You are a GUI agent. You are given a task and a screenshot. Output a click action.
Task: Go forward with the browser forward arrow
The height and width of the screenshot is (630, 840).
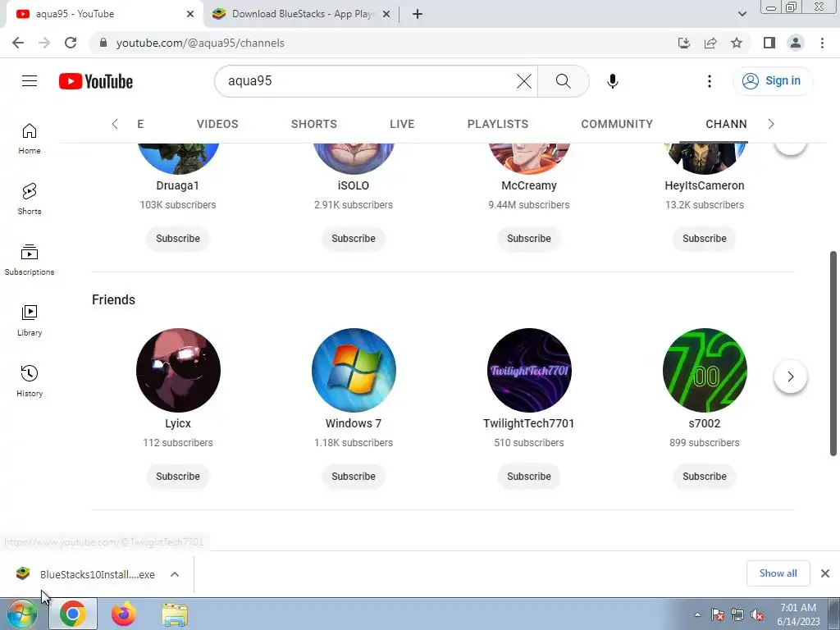(x=44, y=43)
